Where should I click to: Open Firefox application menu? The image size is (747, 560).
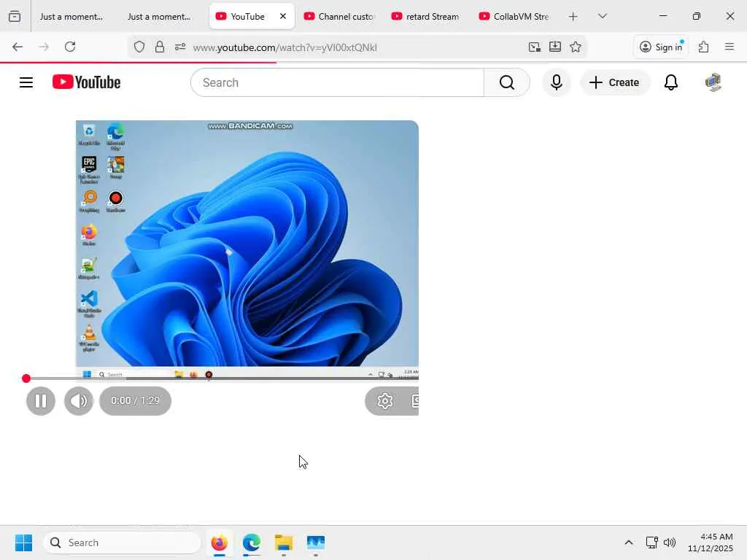point(729,47)
